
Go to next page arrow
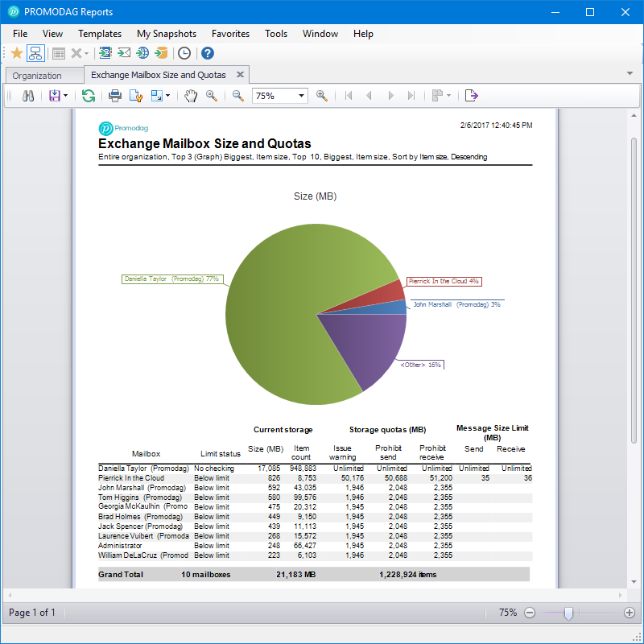[x=390, y=96]
